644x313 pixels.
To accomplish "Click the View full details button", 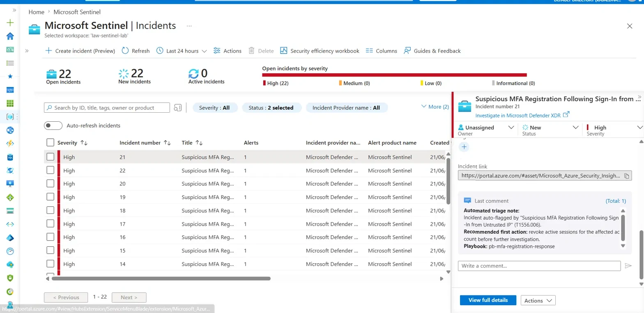I will (x=488, y=300).
